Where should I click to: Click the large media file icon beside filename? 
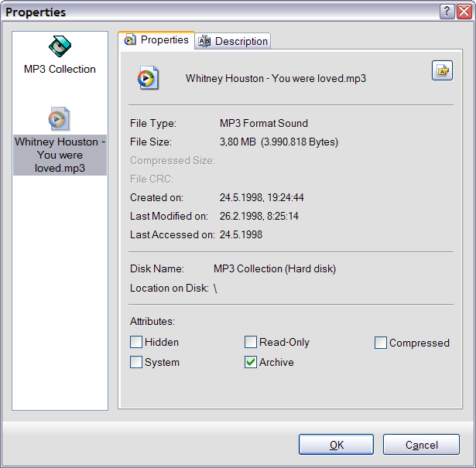click(148, 78)
